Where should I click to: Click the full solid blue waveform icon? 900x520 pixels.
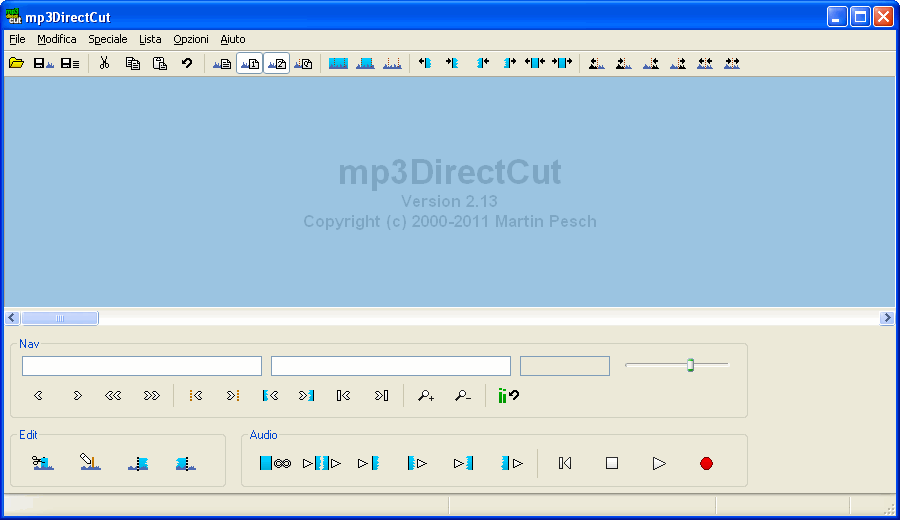click(338, 63)
